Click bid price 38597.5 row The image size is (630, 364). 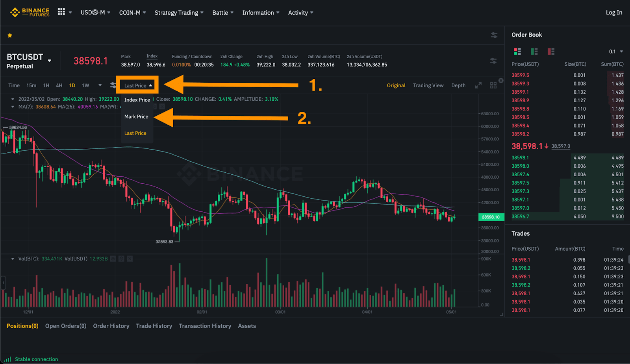[567, 183]
